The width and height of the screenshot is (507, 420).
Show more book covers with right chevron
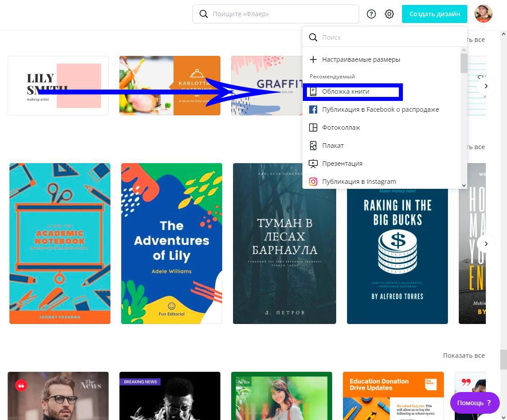(486, 244)
